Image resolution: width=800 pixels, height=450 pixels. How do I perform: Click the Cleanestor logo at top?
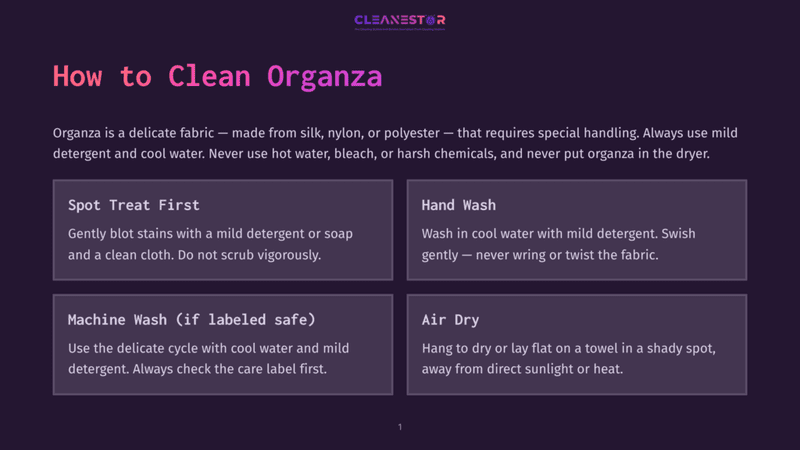(399, 22)
